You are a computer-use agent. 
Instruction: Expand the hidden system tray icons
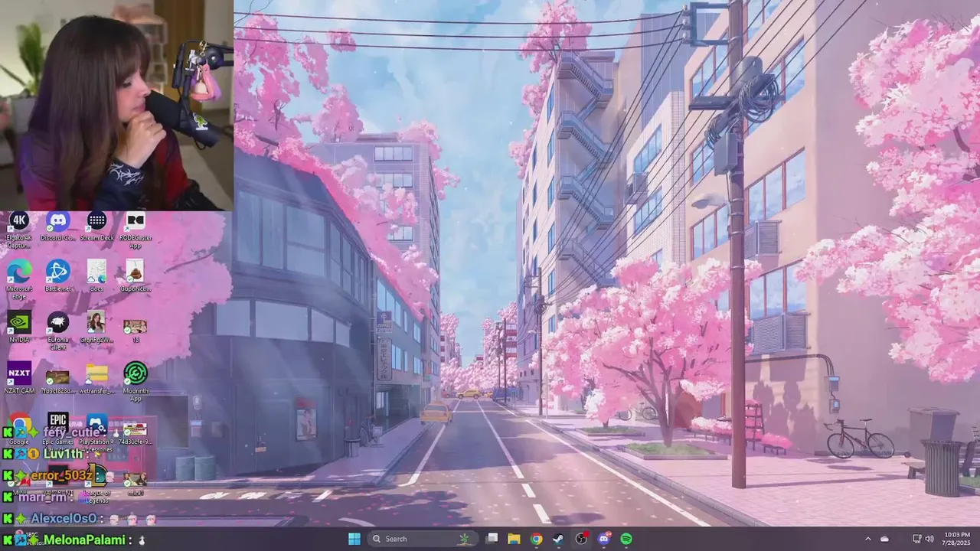pyautogui.click(x=867, y=539)
